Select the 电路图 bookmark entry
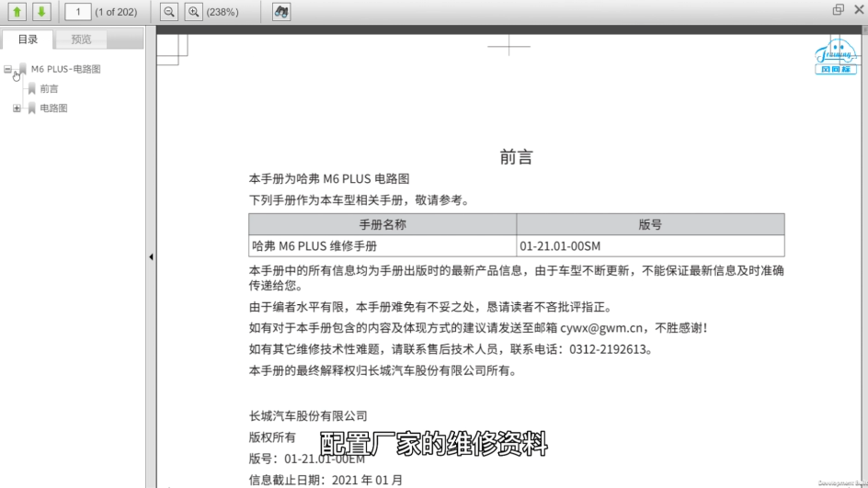This screenshot has height=488, width=868. coord(53,108)
